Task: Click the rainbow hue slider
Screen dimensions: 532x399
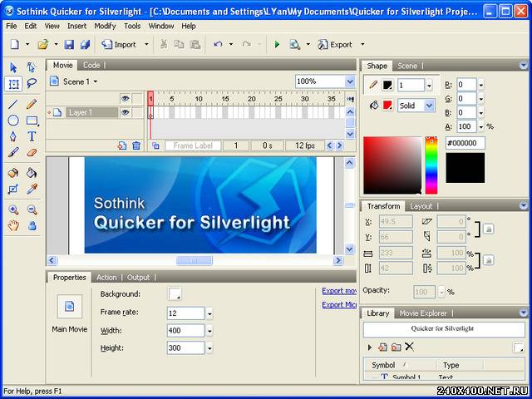Action: click(431, 165)
